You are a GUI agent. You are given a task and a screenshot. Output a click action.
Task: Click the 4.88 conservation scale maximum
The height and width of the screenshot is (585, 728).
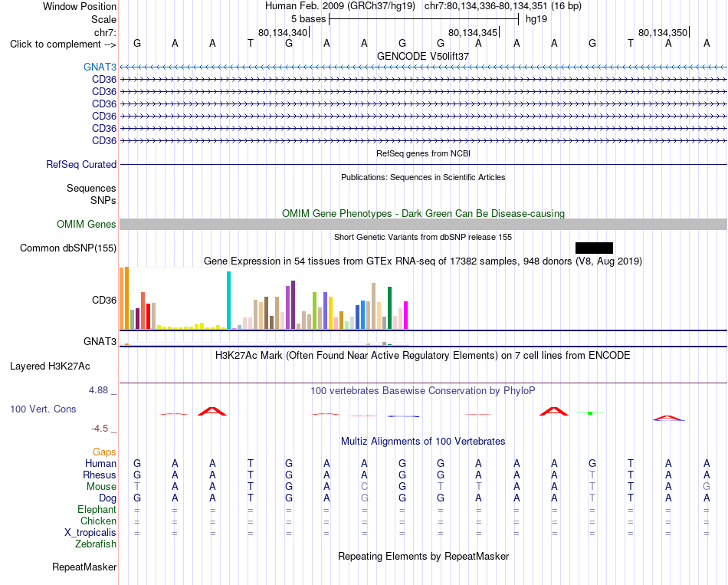coord(98,390)
